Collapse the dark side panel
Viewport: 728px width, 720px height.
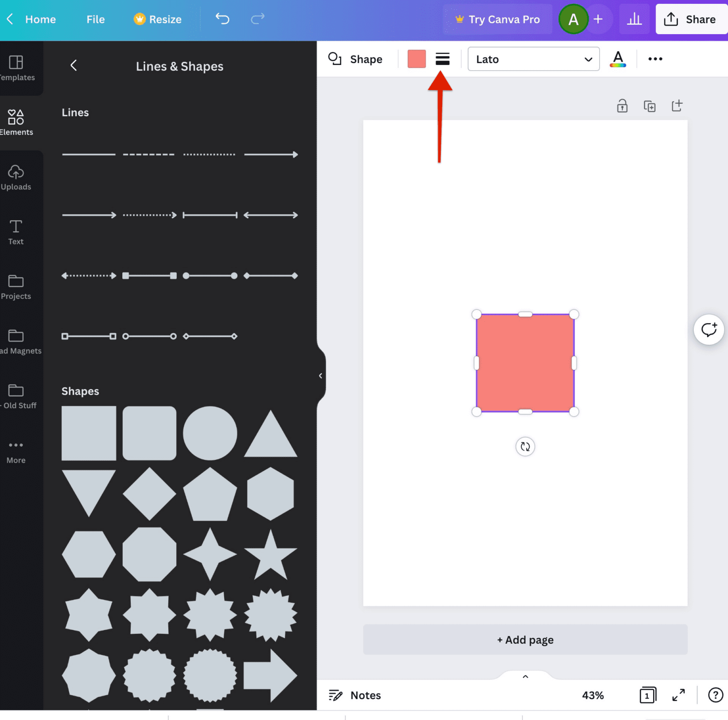(x=320, y=375)
